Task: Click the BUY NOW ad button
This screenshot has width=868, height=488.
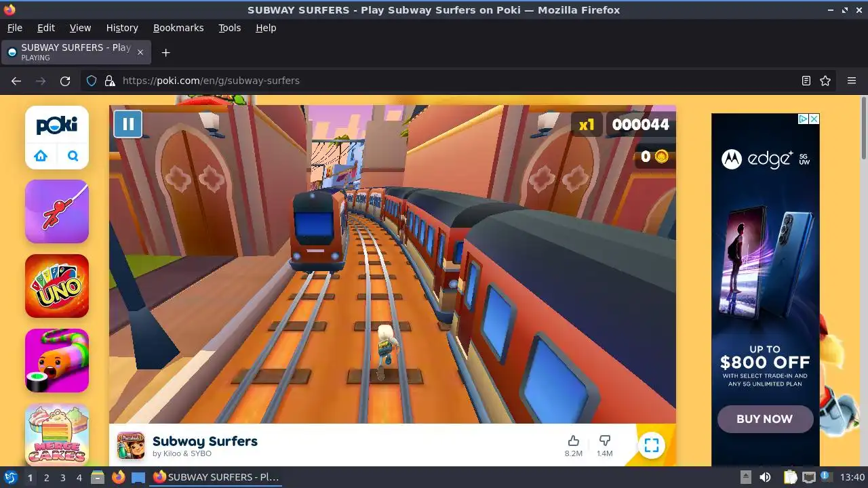Action: click(x=764, y=419)
